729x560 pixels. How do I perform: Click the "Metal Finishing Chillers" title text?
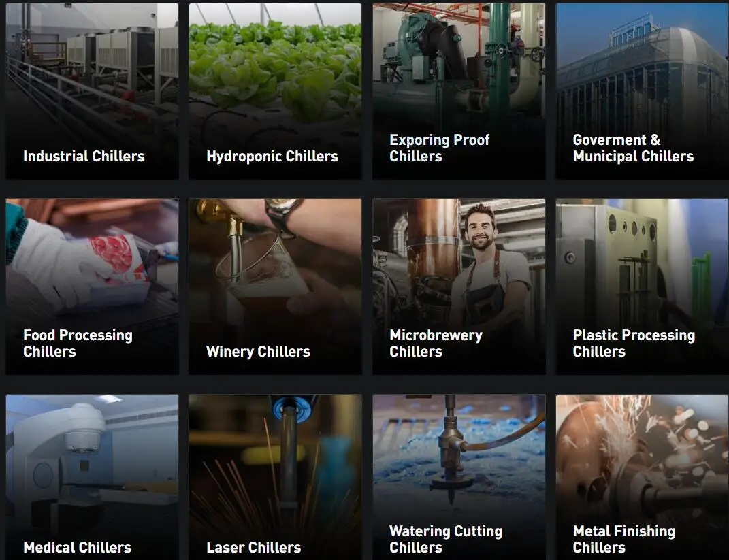point(624,539)
